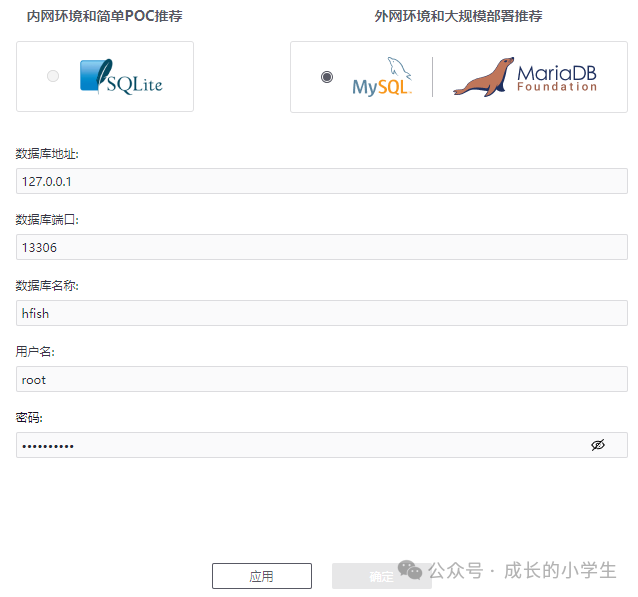Image resolution: width=638 pixels, height=597 pixels.
Task: Click the 应用 button
Action: coord(262,576)
